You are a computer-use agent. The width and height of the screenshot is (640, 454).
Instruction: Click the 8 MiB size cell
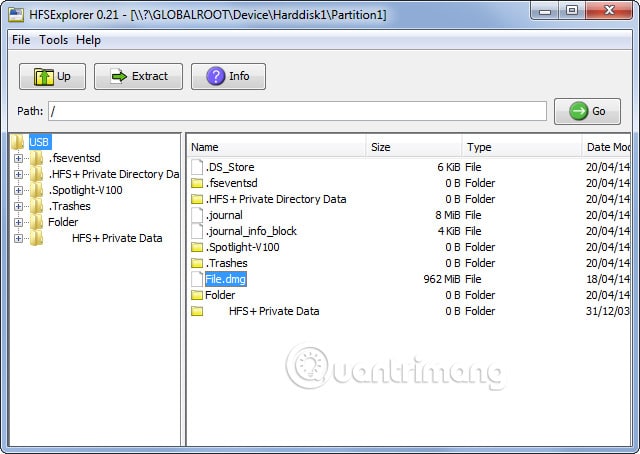448,215
